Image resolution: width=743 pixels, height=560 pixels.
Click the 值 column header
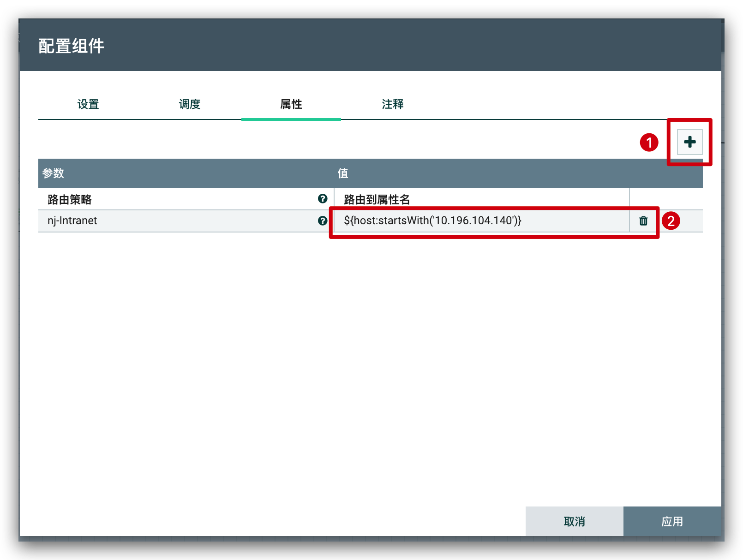click(343, 173)
